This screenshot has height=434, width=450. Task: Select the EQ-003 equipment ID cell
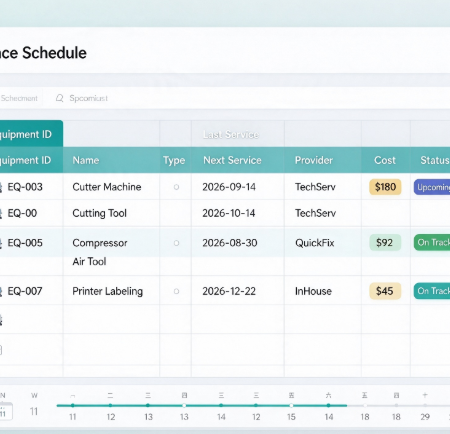(x=25, y=187)
